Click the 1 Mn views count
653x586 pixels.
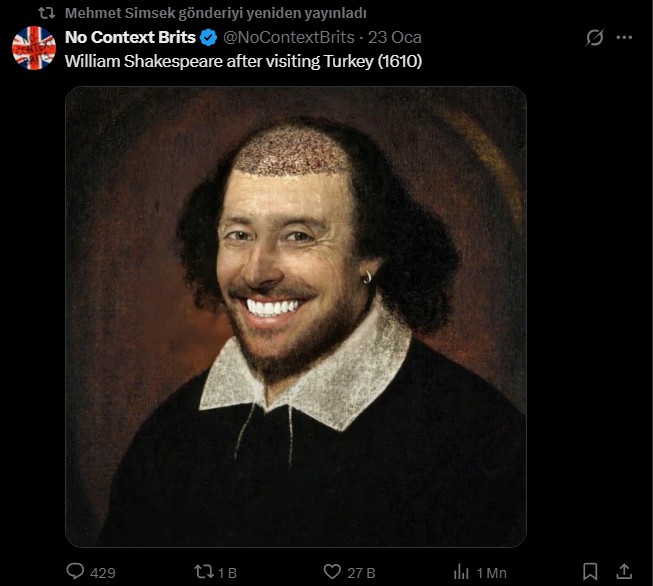click(x=491, y=573)
